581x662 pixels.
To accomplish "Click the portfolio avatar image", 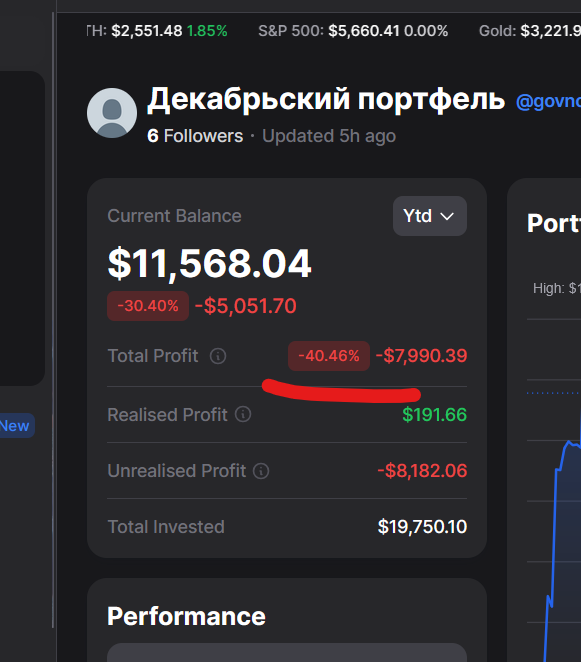I will tap(112, 113).
